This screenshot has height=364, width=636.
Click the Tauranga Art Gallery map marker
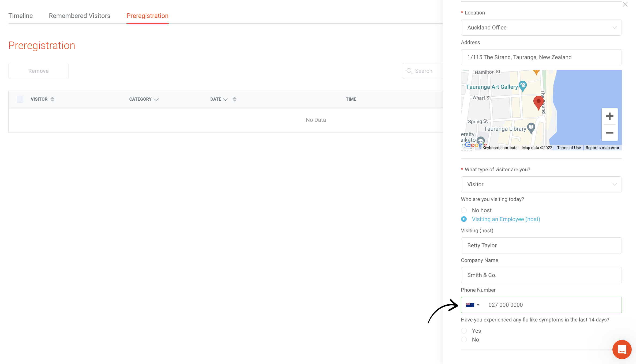[523, 86]
